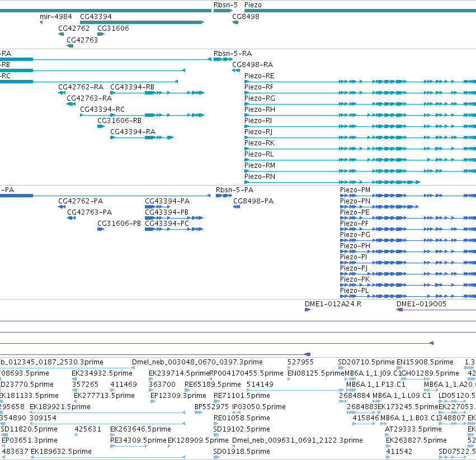
Task: Click the 425631 EST label
Action: (88, 429)
